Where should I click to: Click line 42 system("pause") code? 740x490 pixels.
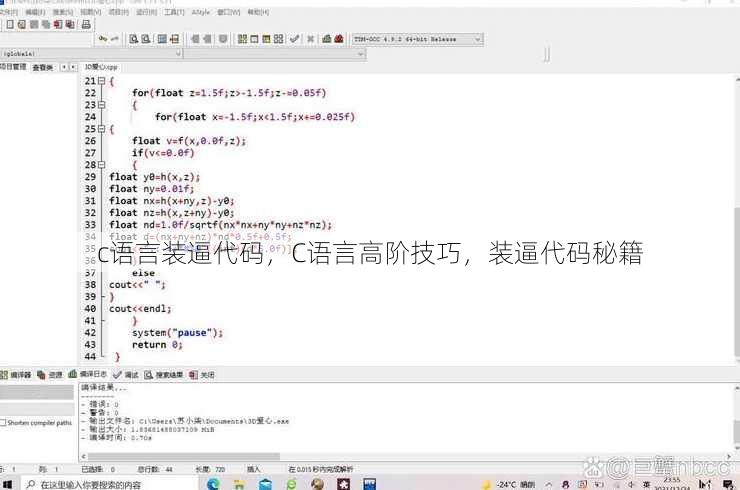(177, 333)
